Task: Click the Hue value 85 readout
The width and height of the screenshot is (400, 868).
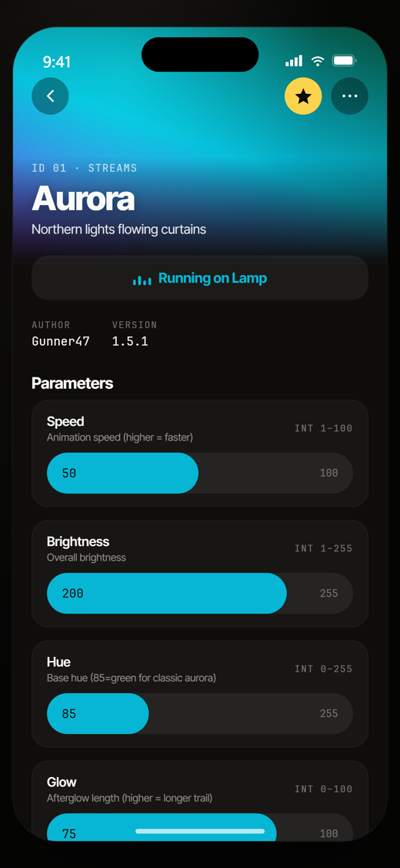Action: coord(69,713)
